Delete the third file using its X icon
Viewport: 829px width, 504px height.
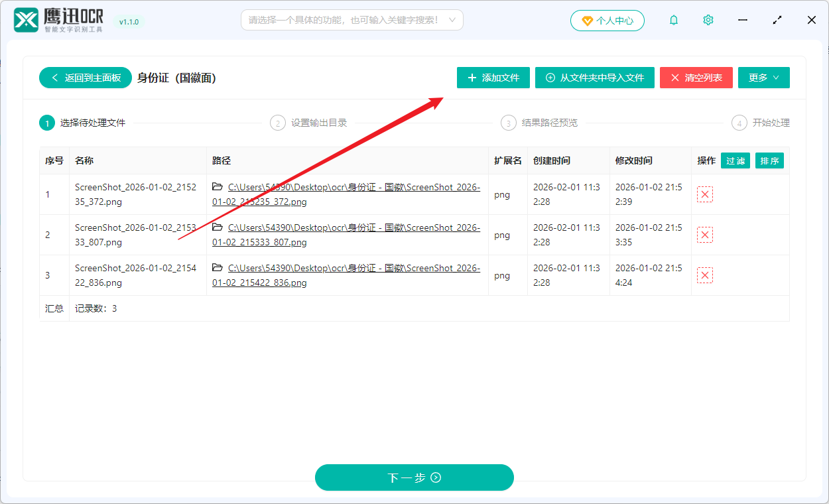point(705,275)
